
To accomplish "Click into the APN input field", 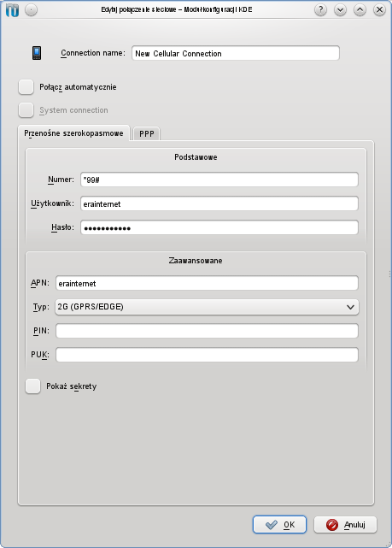I will (x=207, y=283).
